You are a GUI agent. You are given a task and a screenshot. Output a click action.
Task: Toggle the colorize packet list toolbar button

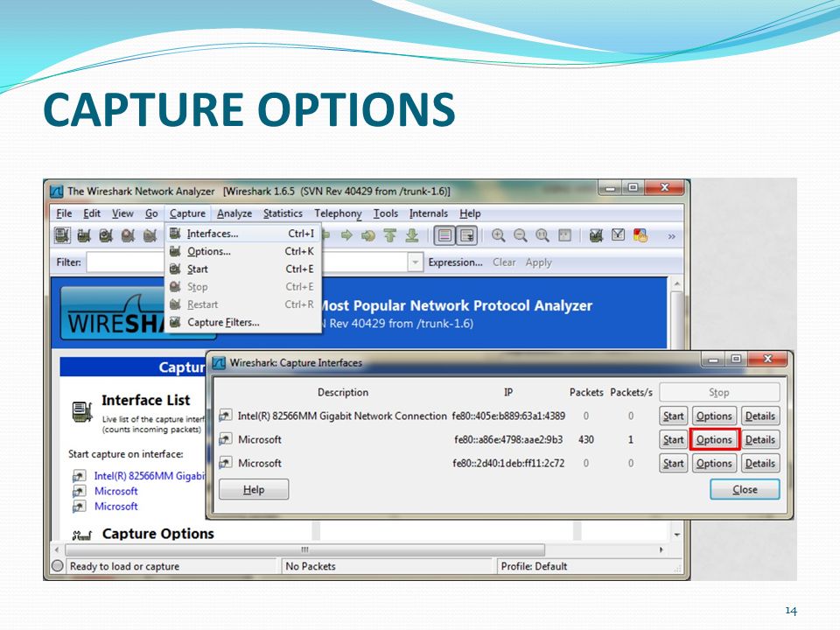pos(444,235)
